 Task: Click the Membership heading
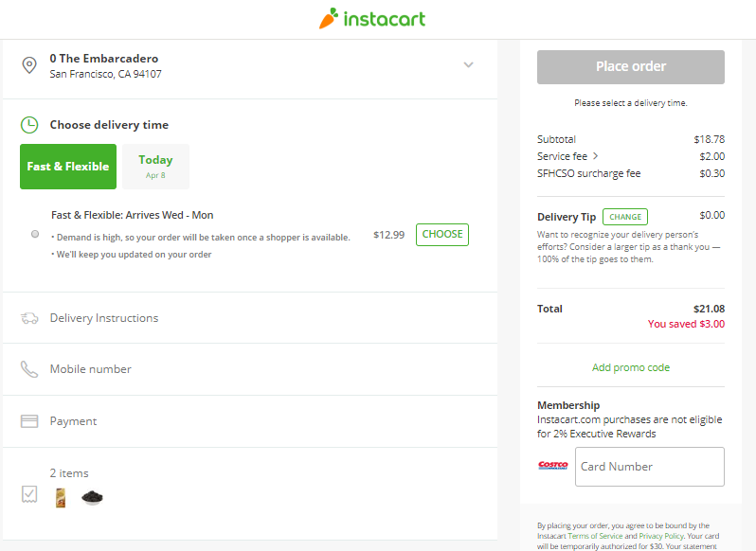click(x=568, y=405)
